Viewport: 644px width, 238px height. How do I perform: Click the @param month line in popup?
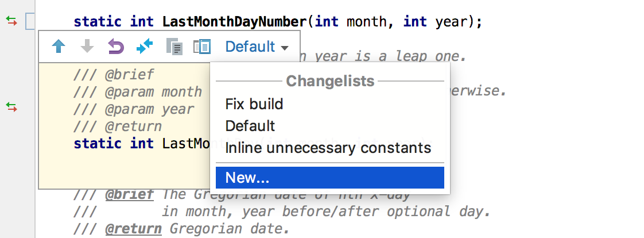point(138,91)
